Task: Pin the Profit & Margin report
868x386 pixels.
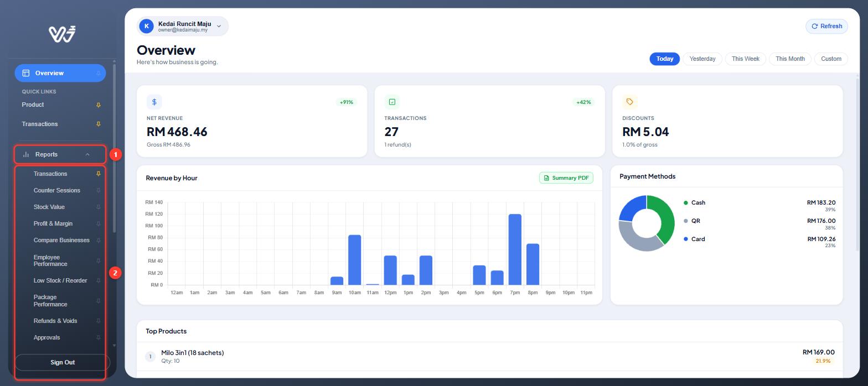Action: click(99, 223)
